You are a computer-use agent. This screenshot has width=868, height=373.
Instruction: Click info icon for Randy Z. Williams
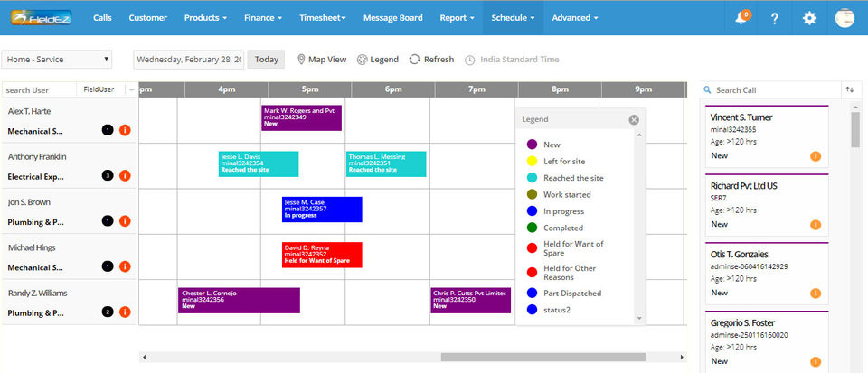(x=125, y=312)
